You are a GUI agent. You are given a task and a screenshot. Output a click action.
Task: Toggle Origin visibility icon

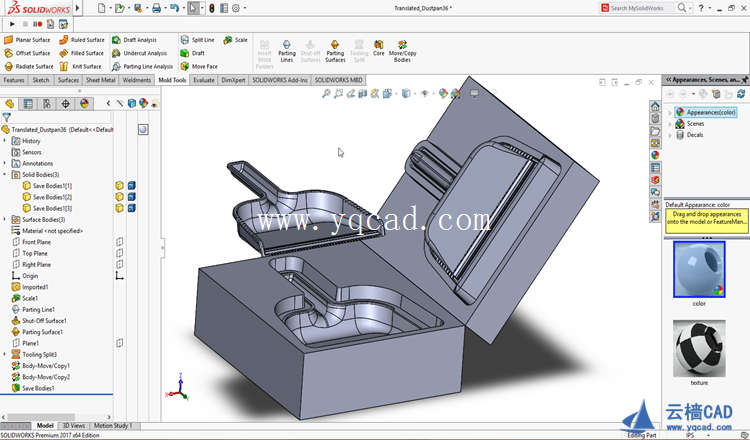click(120, 275)
